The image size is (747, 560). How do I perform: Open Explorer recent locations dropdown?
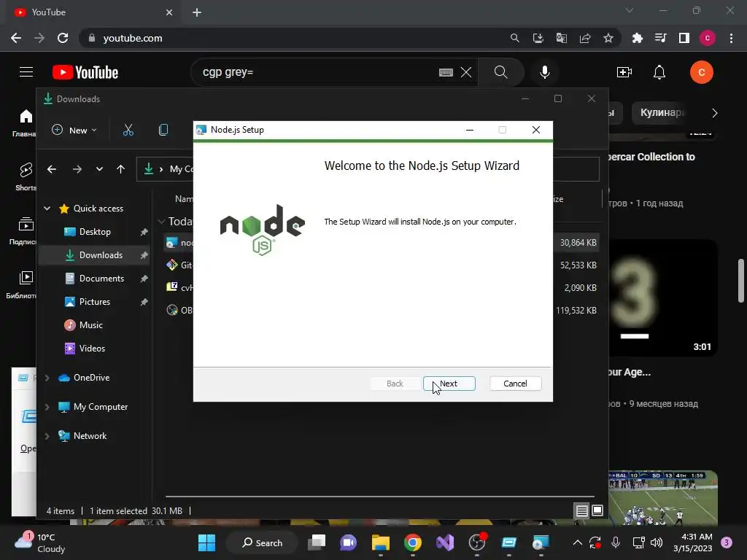click(99, 169)
